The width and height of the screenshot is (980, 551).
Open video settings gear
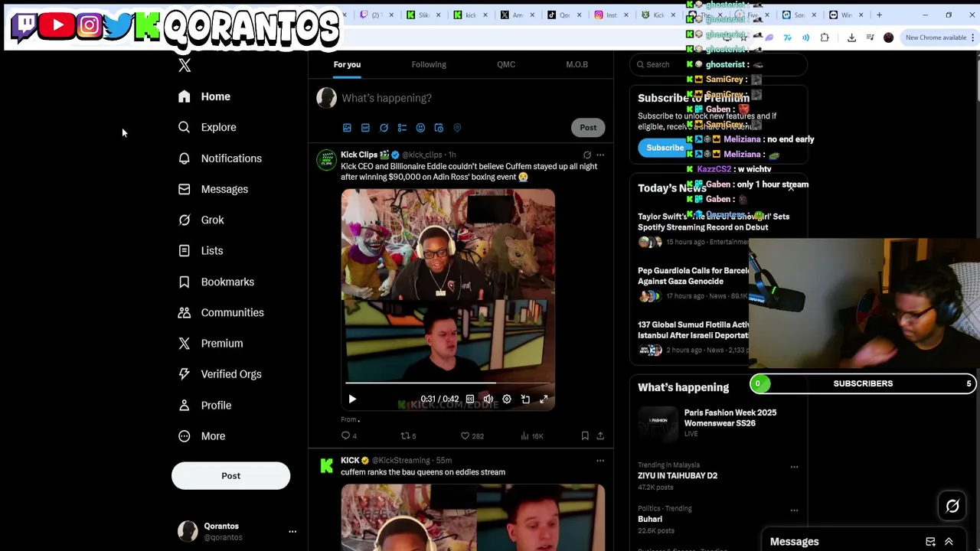(507, 399)
